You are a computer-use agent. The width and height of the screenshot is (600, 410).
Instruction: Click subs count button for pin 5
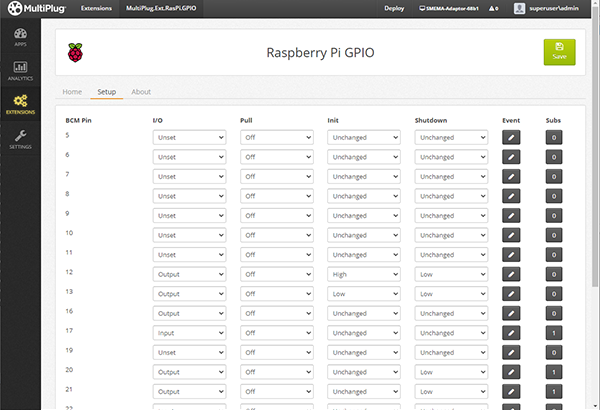tap(554, 137)
